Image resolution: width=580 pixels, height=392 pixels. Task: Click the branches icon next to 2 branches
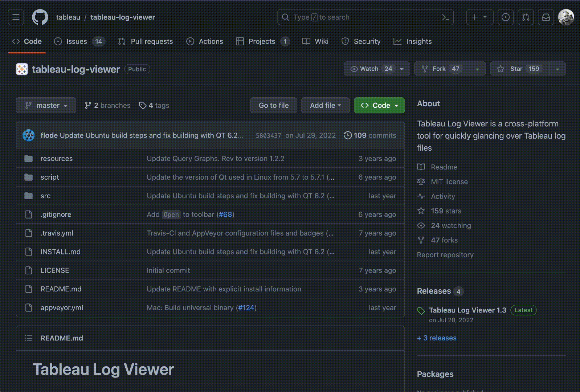(88, 105)
